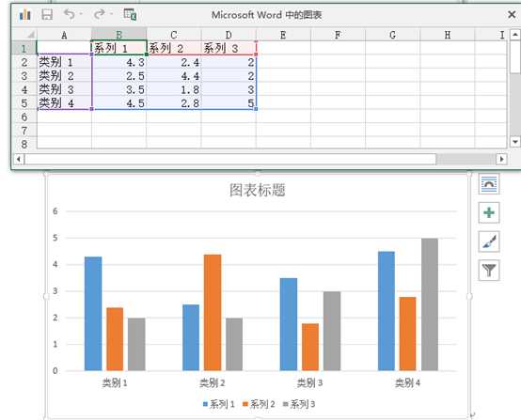Click the orange 类别 1 bar

point(115,339)
